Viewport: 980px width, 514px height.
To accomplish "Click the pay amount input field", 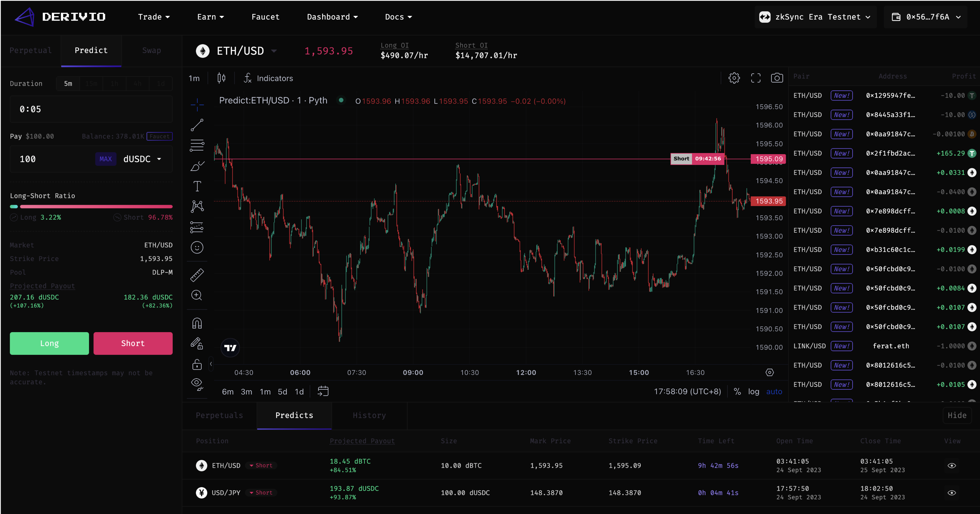I will point(53,159).
